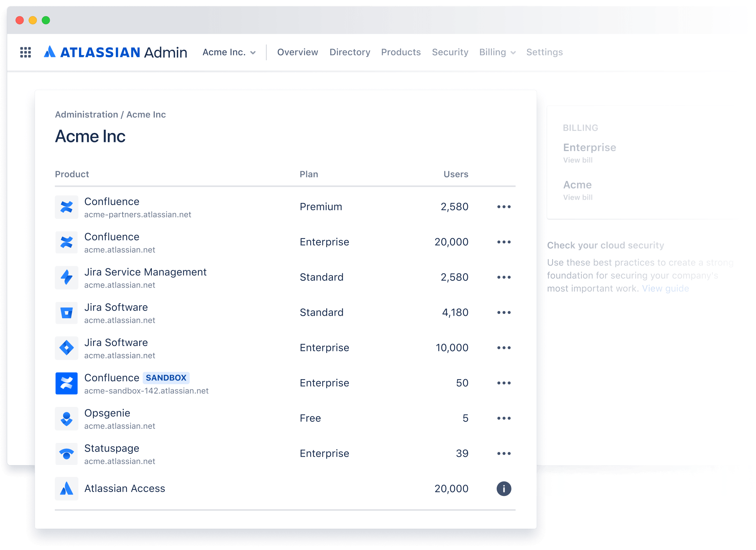The image size is (756, 550).
Task: Switch to the Directory tab
Action: [x=349, y=52]
